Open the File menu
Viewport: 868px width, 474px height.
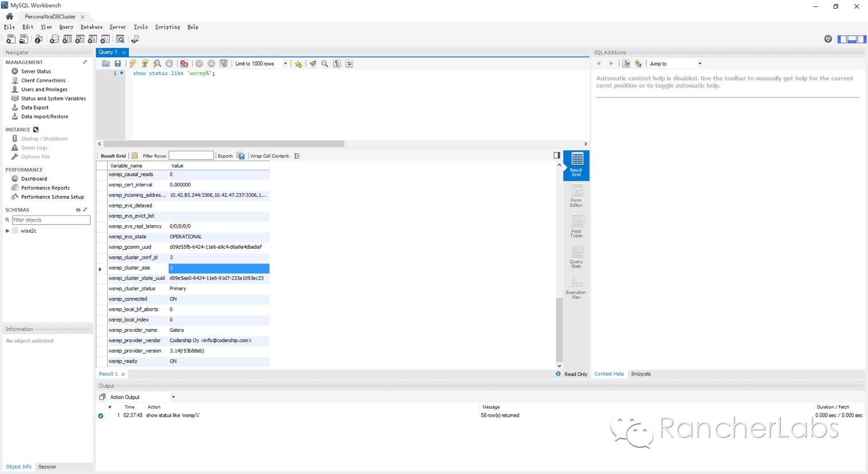pos(9,27)
